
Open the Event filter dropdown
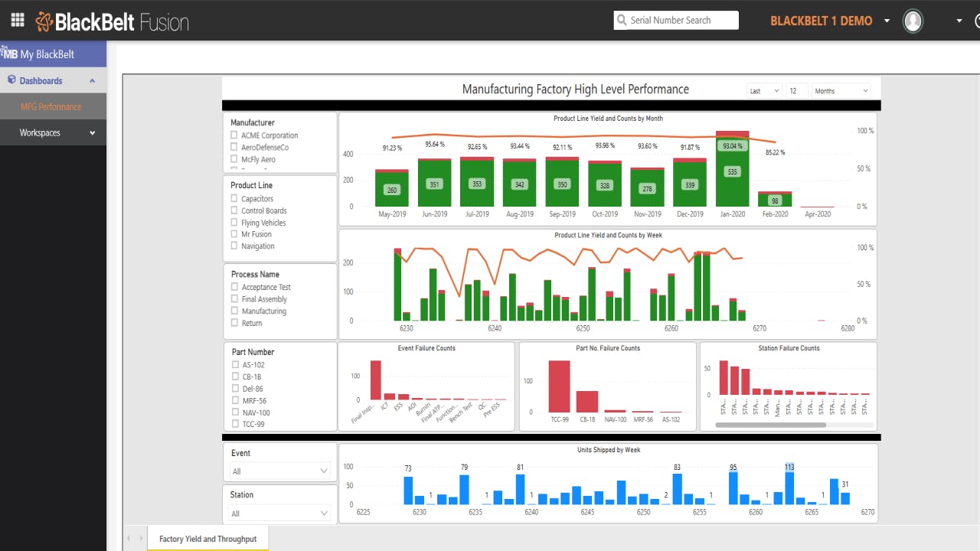(x=280, y=471)
